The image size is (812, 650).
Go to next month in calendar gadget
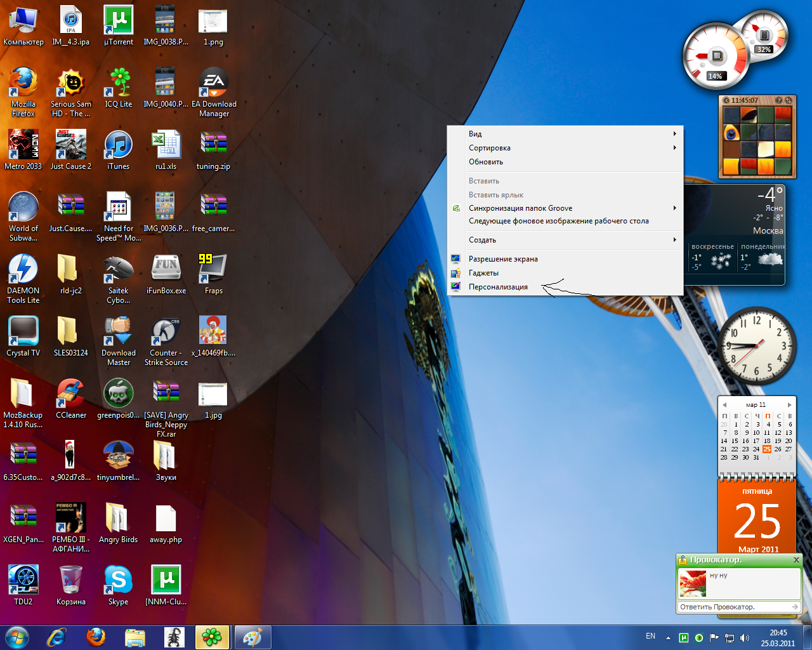(x=789, y=404)
